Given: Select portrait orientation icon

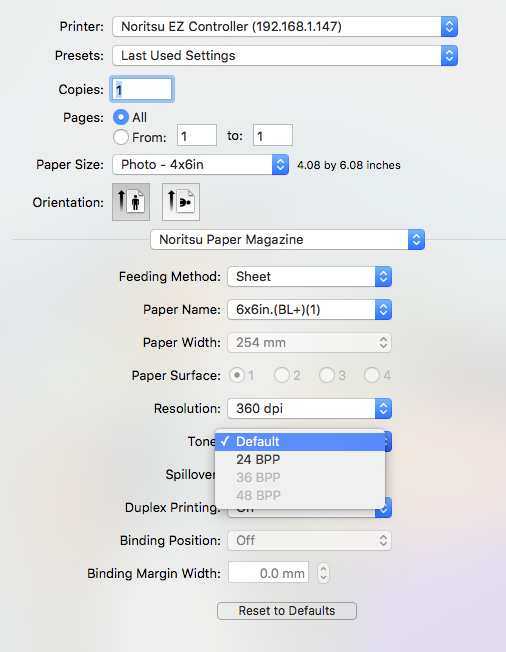Looking at the screenshot, I should coord(131,202).
